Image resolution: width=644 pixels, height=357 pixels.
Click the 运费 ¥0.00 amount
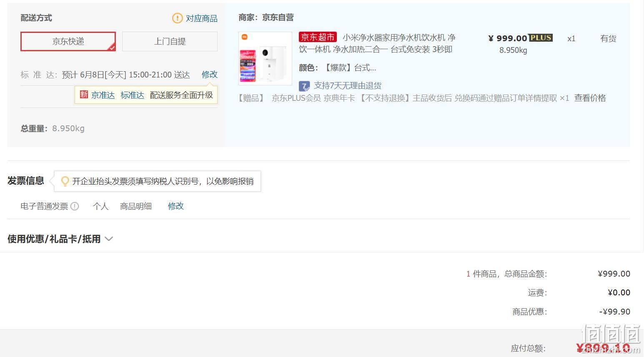tap(619, 292)
